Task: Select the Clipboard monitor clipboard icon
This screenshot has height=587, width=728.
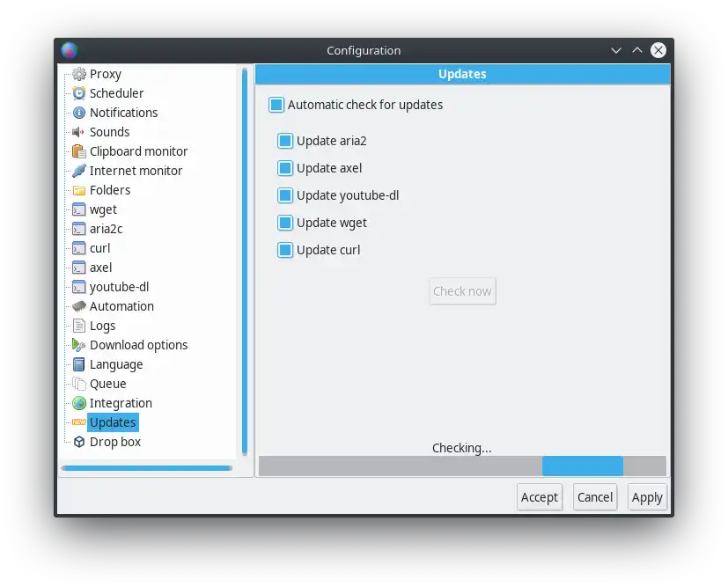Action: [79, 151]
